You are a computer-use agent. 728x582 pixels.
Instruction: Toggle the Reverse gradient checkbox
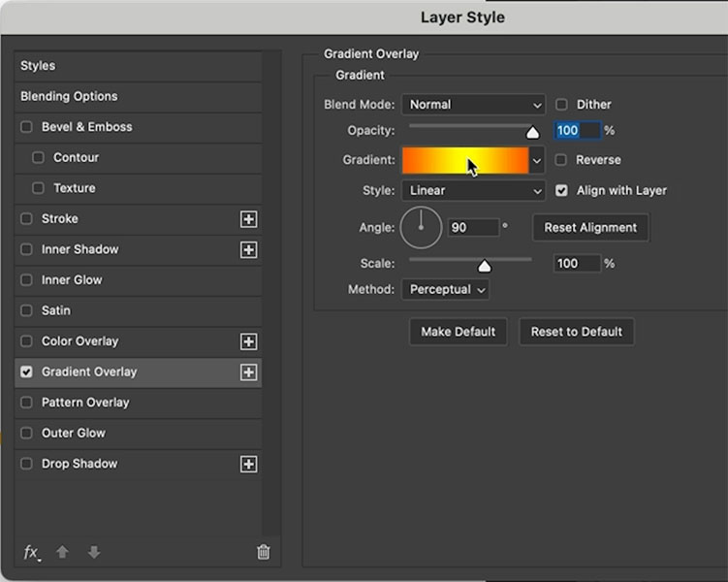click(x=561, y=160)
